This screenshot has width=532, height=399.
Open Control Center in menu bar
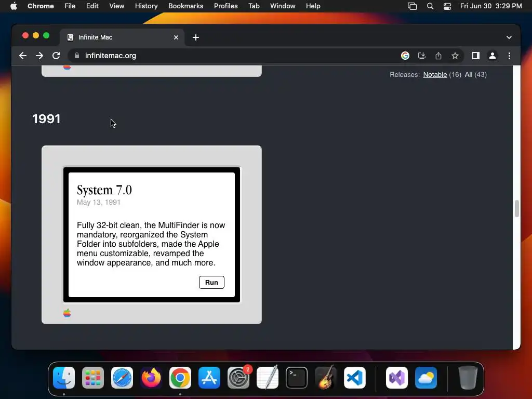[x=447, y=6]
